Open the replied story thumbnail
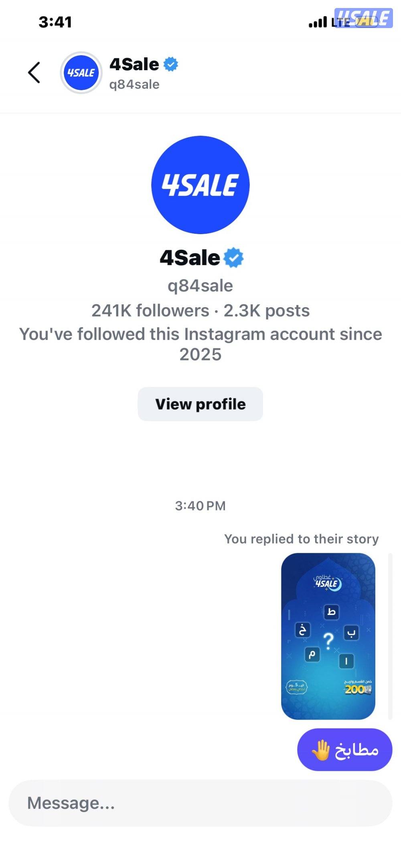This screenshot has width=401, height=868. tap(328, 636)
